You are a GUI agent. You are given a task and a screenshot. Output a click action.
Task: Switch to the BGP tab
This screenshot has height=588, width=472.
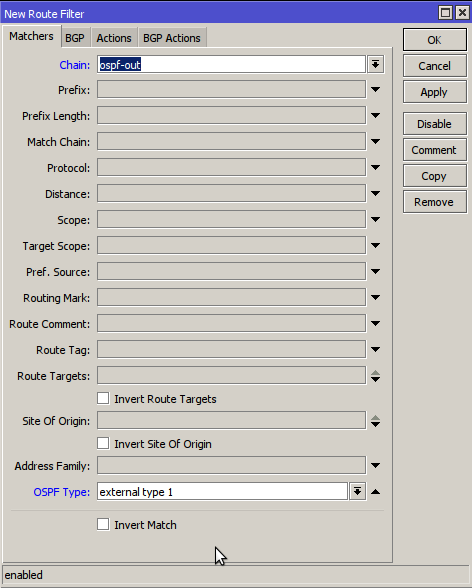(x=75, y=38)
